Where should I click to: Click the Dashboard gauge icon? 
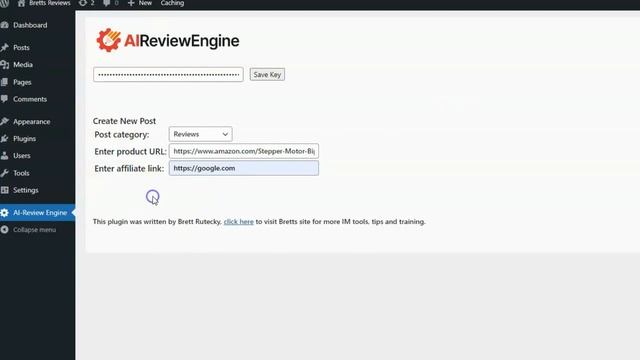click(4, 25)
